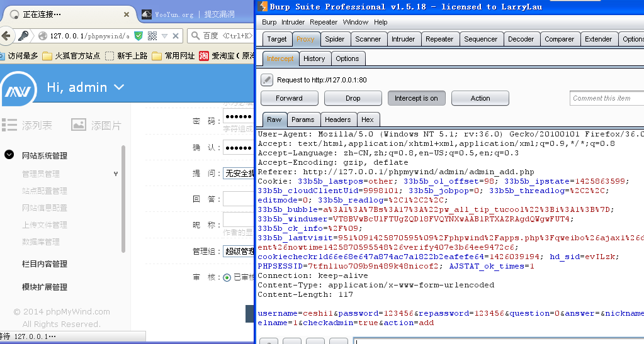
Task: Expand 模块扩展管理 section
Action: (44, 287)
